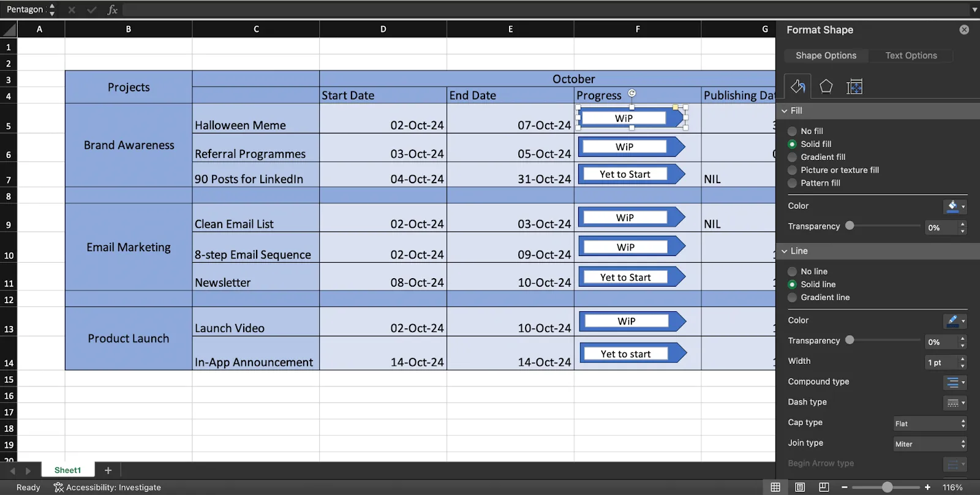The width and height of the screenshot is (980, 495).
Task: Collapse the Fill section
Action: pos(785,111)
